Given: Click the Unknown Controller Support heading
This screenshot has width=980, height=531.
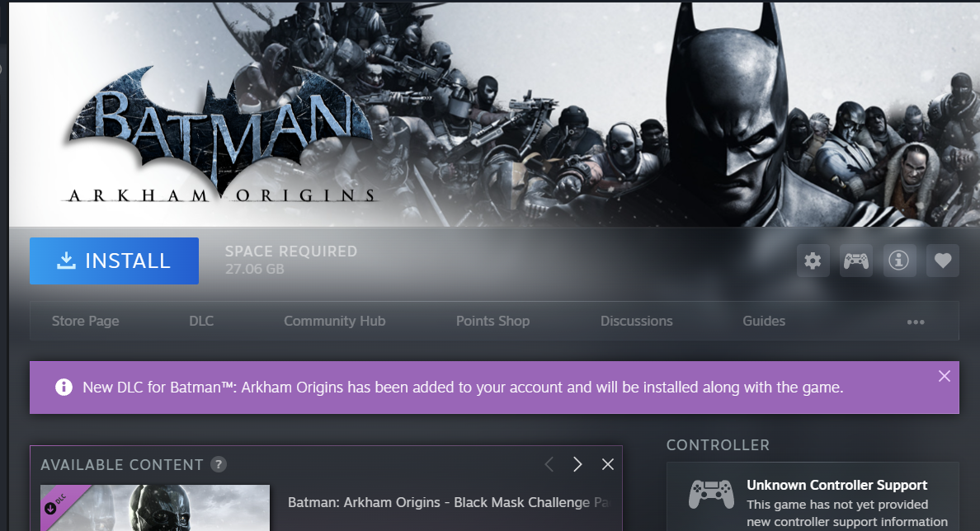Looking at the screenshot, I should pos(836,485).
